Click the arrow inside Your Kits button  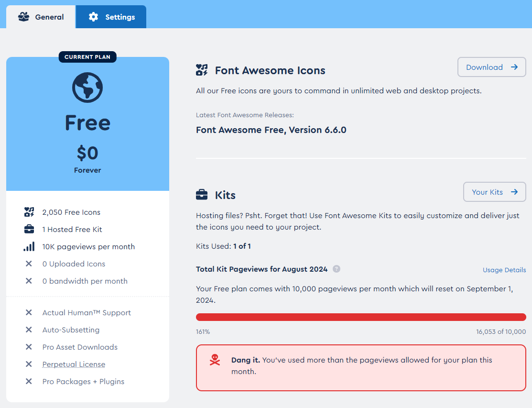(x=514, y=192)
